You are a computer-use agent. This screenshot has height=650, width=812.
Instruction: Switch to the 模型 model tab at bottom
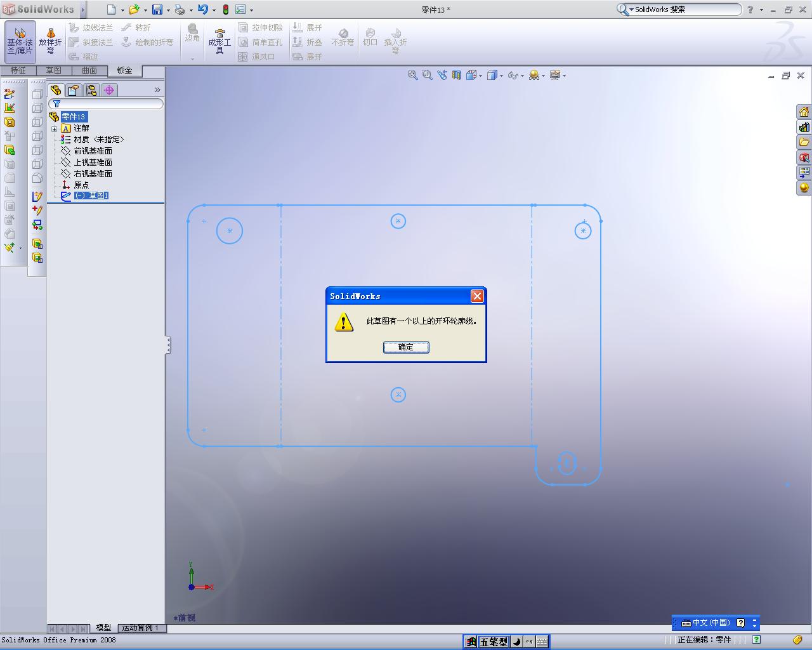(x=103, y=628)
